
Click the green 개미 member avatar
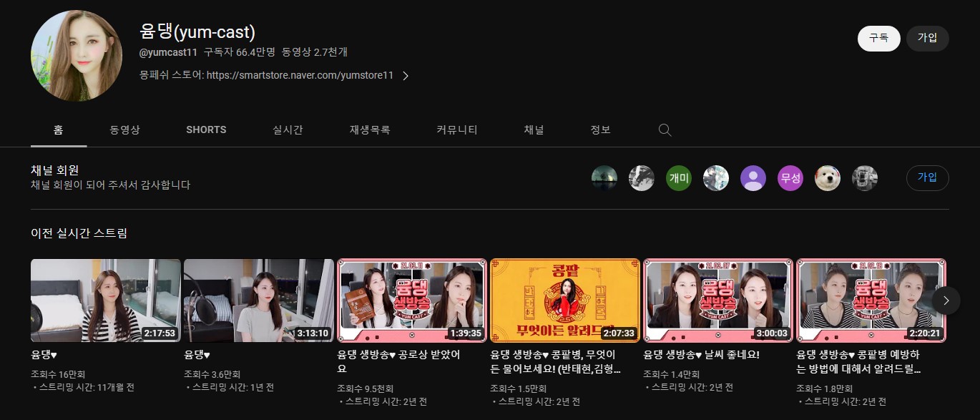pyautogui.click(x=678, y=178)
